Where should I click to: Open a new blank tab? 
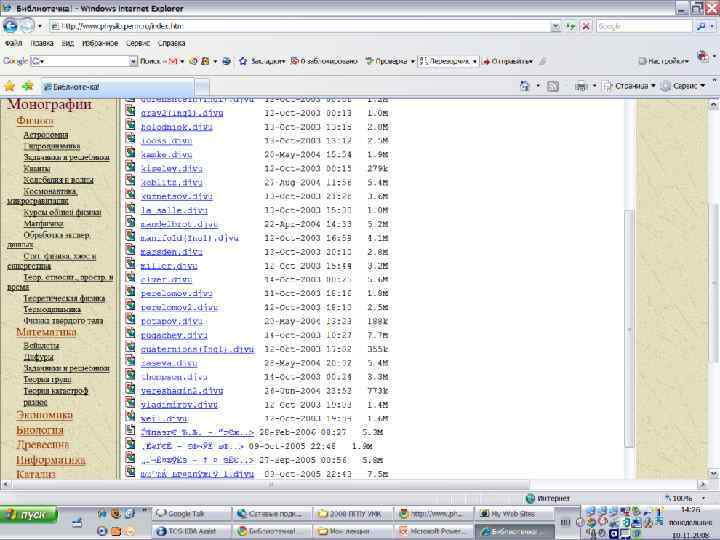[202, 87]
